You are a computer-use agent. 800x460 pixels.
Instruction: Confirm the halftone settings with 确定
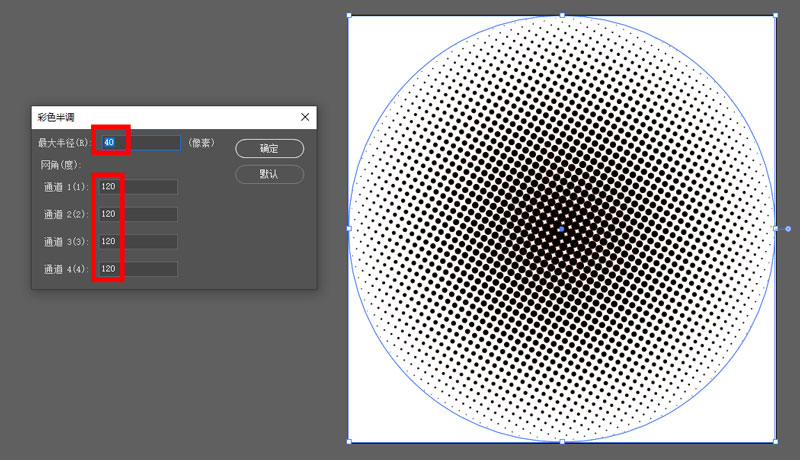(269, 148)
